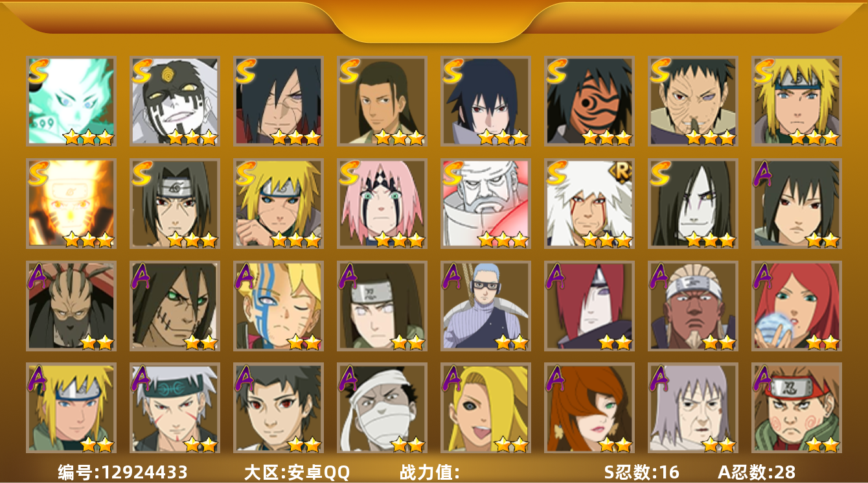The width and height of the screenshot is (868, 483).
Task: Click the 大区:安卓QQ server label
Action: [297, 472]
